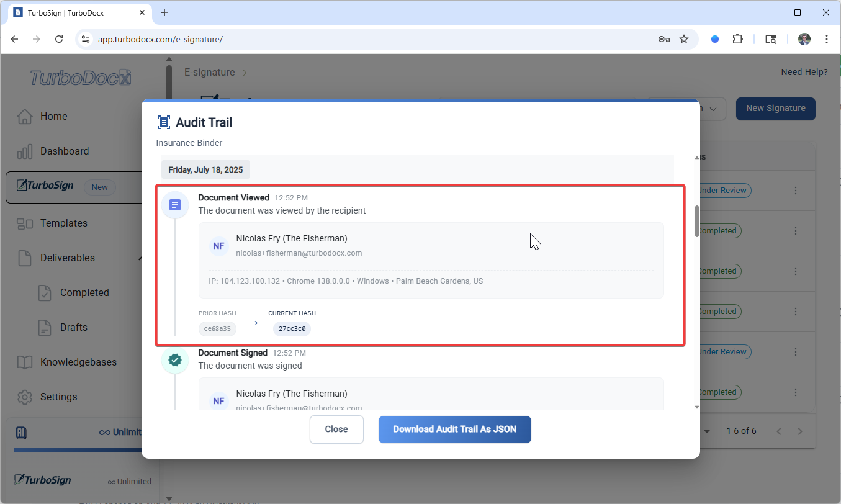The image size is (841, 504).
Task: Click current hash 27cc3c0
Action: click(x=292, y=329)
